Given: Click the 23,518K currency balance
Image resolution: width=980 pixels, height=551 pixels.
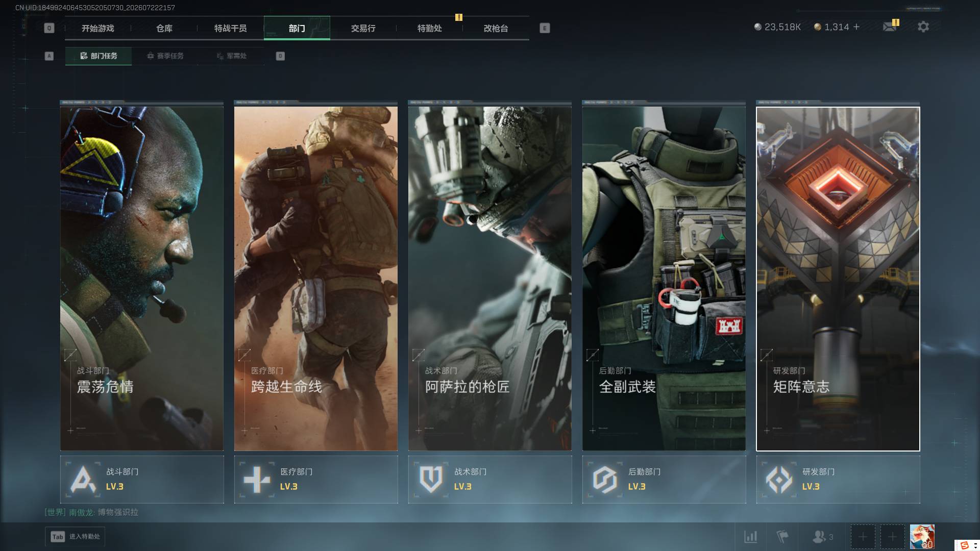Looking at the screenshot, I should click(777, 27).
